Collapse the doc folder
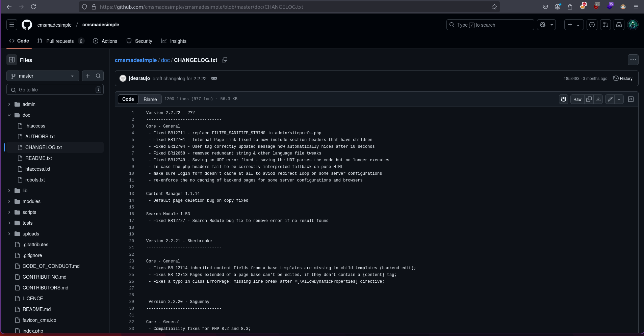Viewport: 644px width, 336px height. click(x=9, y=115)
